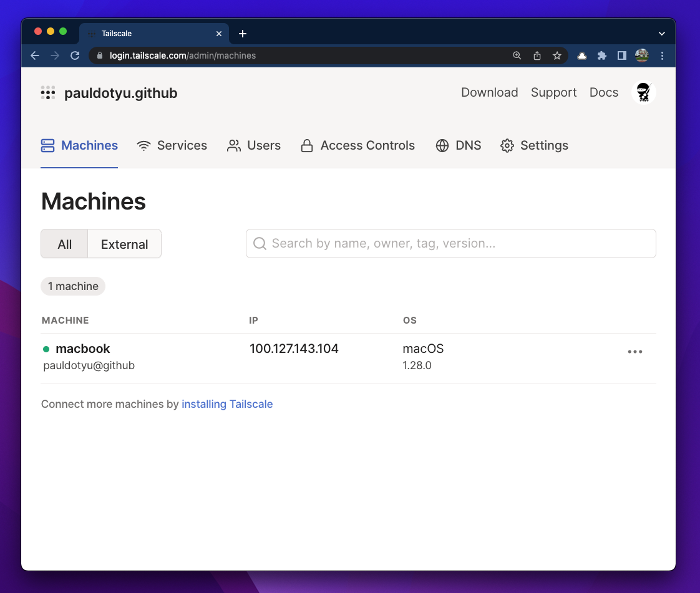Open the DNS tab
Image resolution: width=700 pixels, height=593 pixels.
click(x=459, y=145)
